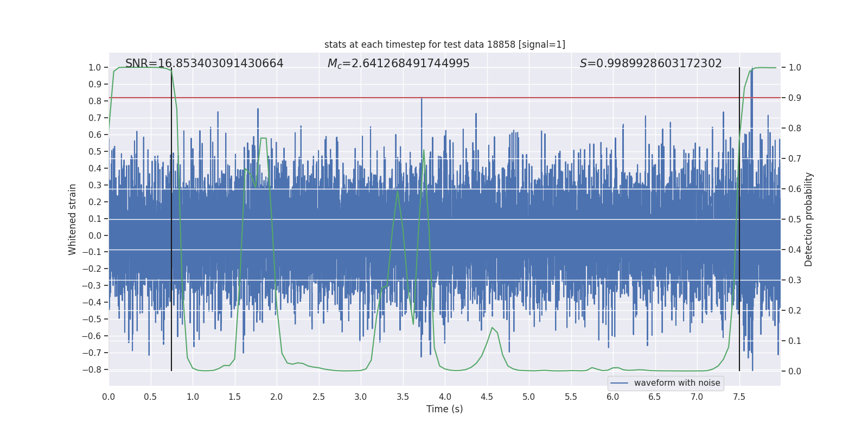This screenshot has width=868, height=434.
Task: Select the "Time (s)" axis label
Action: point(445,409)
